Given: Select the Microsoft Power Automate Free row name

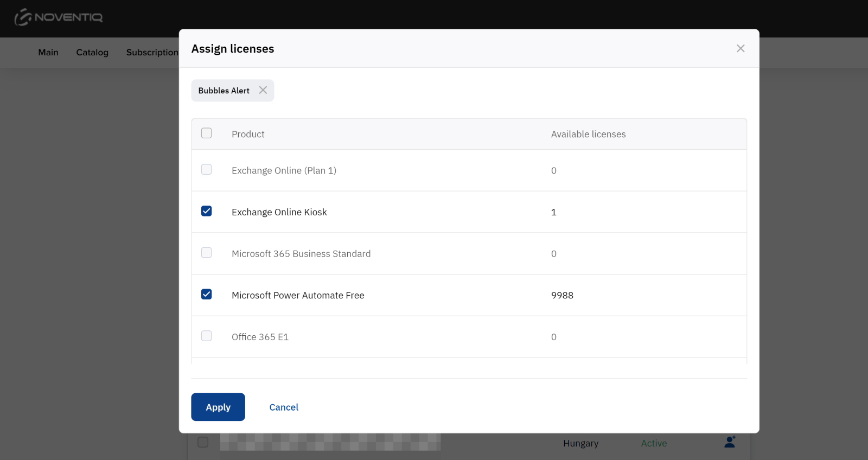Looking at the screenshot, I should point(298,296).
